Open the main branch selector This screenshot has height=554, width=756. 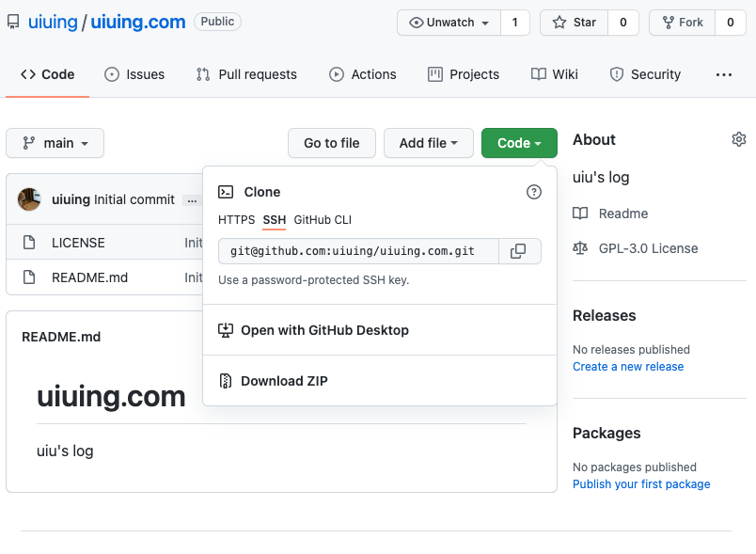click(x=55, y=143)
